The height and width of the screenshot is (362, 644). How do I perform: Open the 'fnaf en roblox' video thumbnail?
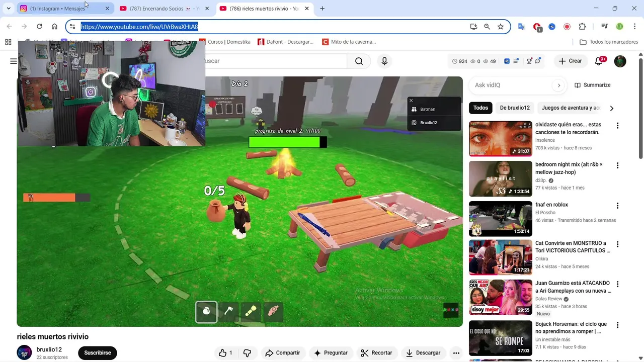point(501,219)
